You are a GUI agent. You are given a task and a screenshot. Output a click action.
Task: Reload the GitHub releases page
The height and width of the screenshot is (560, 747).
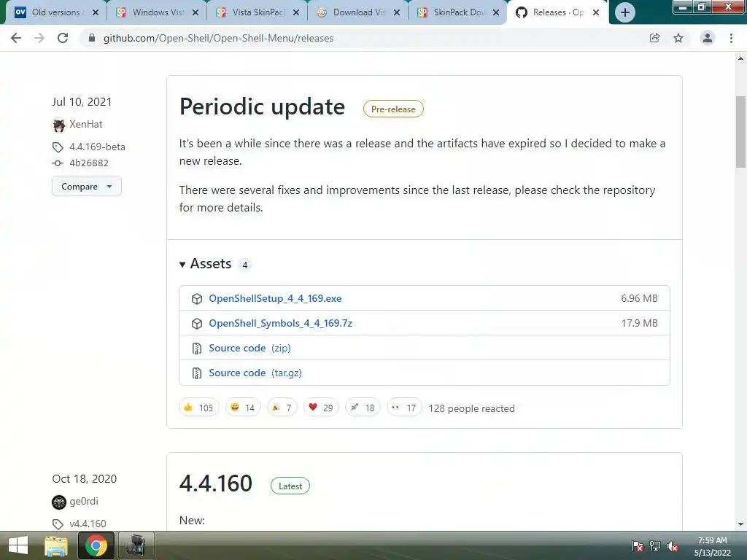63,38
